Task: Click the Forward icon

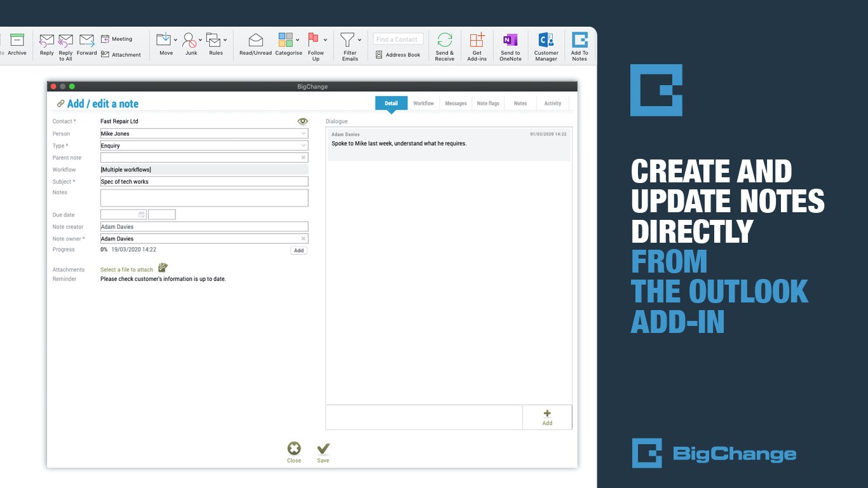Action: click(x=87, y=41)
